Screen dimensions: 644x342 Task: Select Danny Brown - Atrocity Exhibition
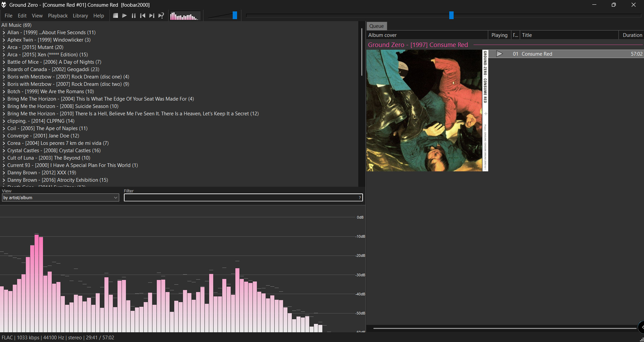tap(57, 180)
